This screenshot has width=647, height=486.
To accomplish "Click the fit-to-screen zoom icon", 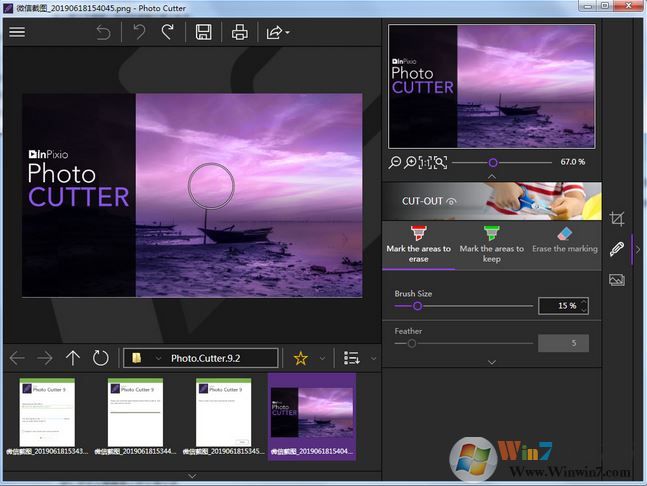I will pyautogui.click(x=441, y=162).
